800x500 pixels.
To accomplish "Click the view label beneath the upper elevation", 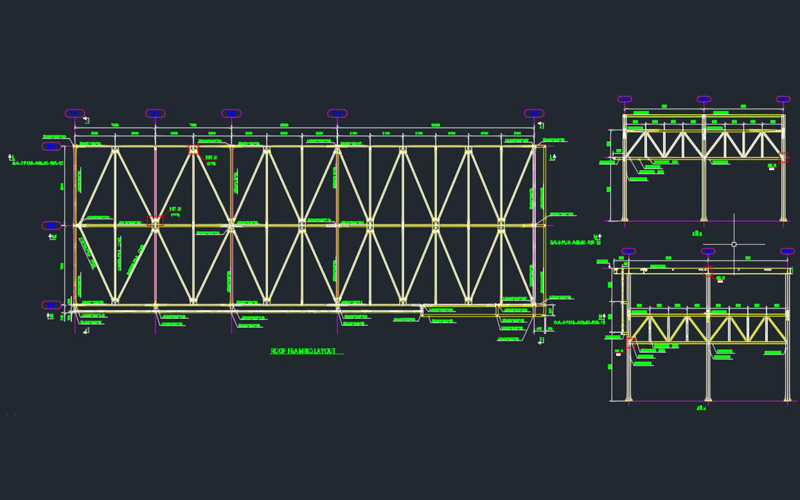I will pyautogui.click(x=700, y=232).
